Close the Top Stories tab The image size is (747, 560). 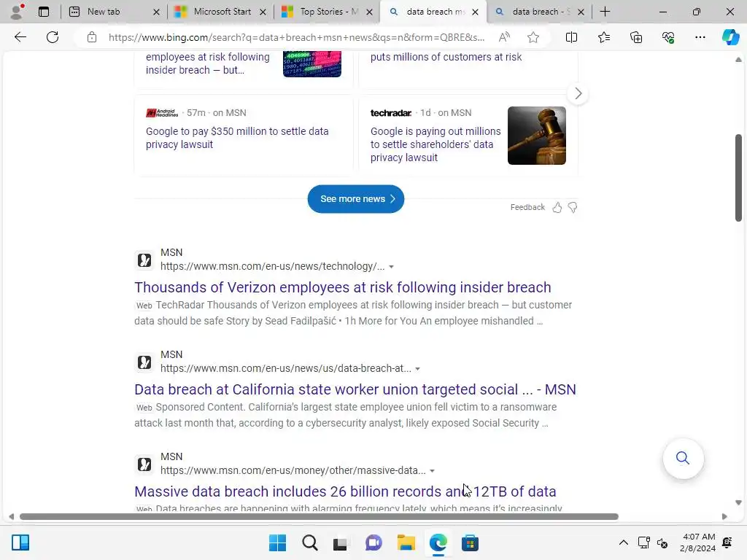369,12
